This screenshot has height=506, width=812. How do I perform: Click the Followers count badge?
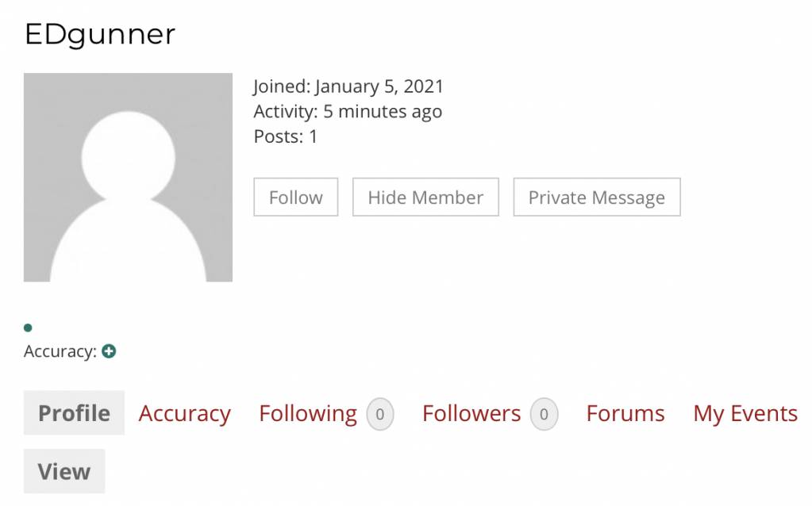click(x=544, y=414)
